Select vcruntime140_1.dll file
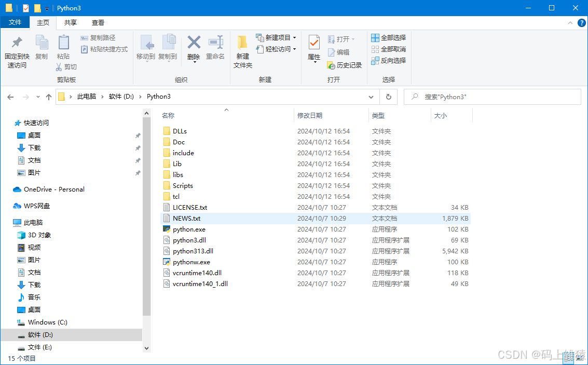The width and height of the screenshot is (588, 365). 200,284
